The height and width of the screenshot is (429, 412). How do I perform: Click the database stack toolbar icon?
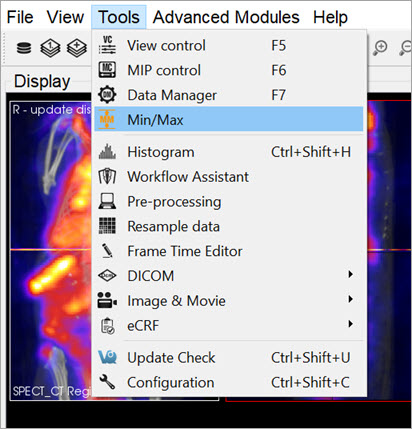24,48
